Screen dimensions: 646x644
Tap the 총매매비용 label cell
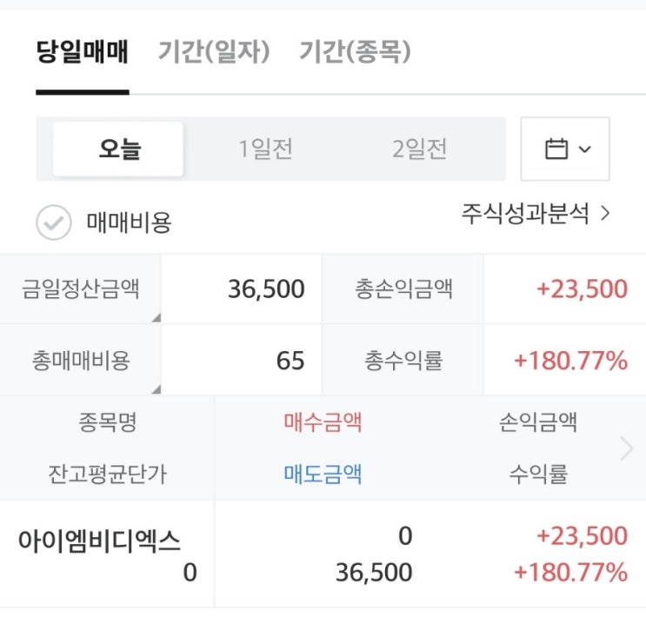click(x=81, y=361)
